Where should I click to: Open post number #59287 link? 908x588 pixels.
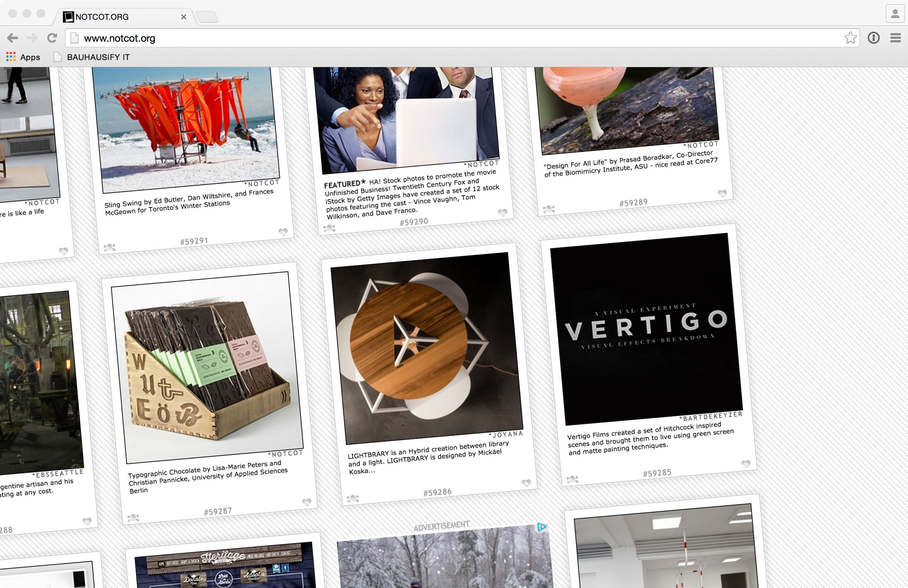point(218,511)
